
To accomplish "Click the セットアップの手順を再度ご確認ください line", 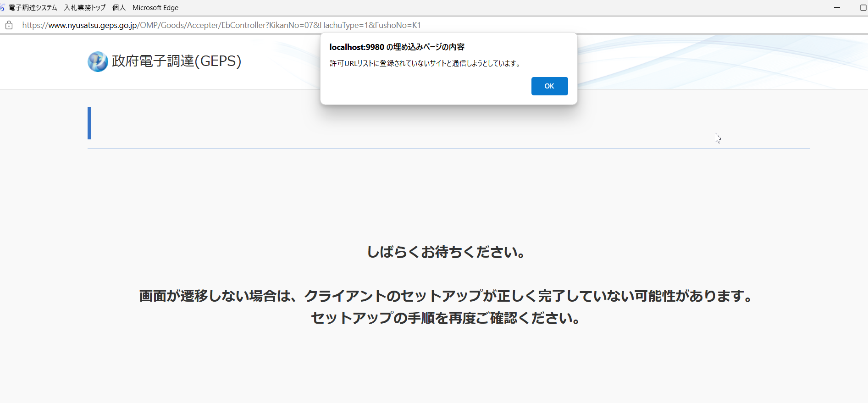I will point(446,318).
